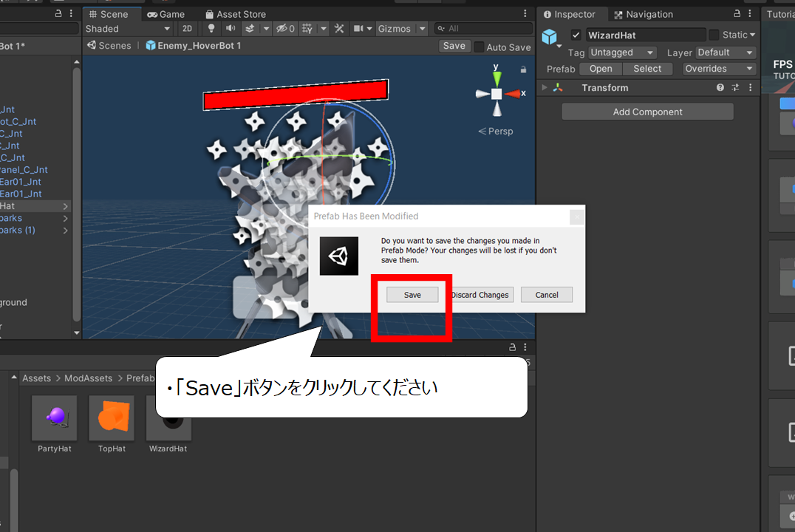This screenshot has width=795, height=532.
Task: Toggle 2D view mode in Scene
Action: tap(187, 28)
